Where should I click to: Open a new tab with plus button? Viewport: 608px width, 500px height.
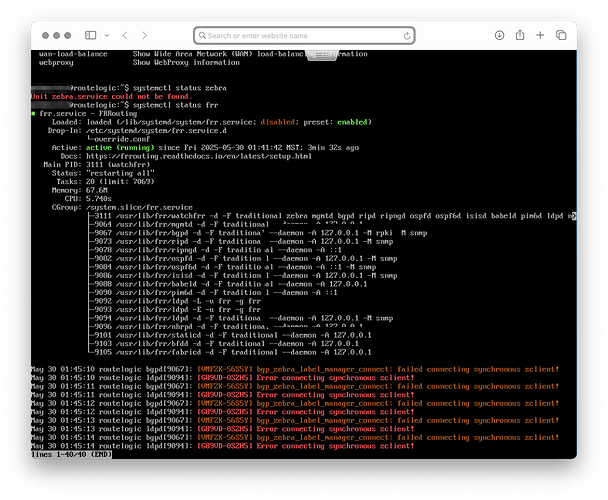542,35
